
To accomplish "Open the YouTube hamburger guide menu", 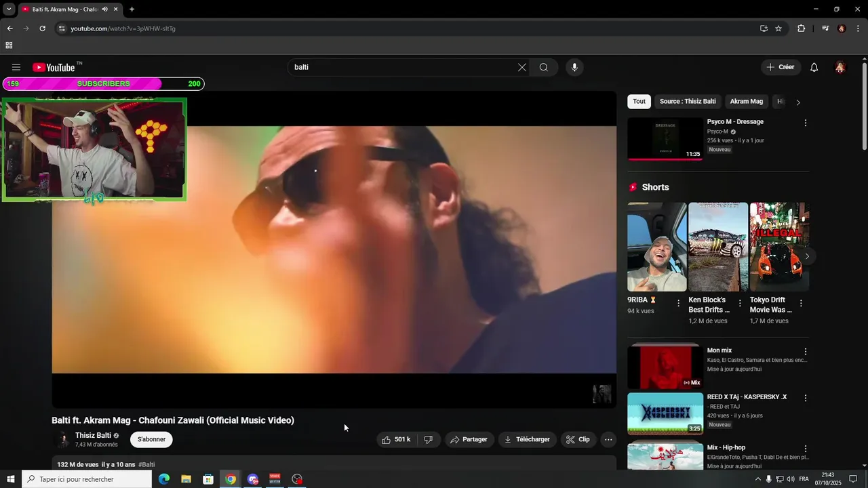I will click(x=16, y=67).
